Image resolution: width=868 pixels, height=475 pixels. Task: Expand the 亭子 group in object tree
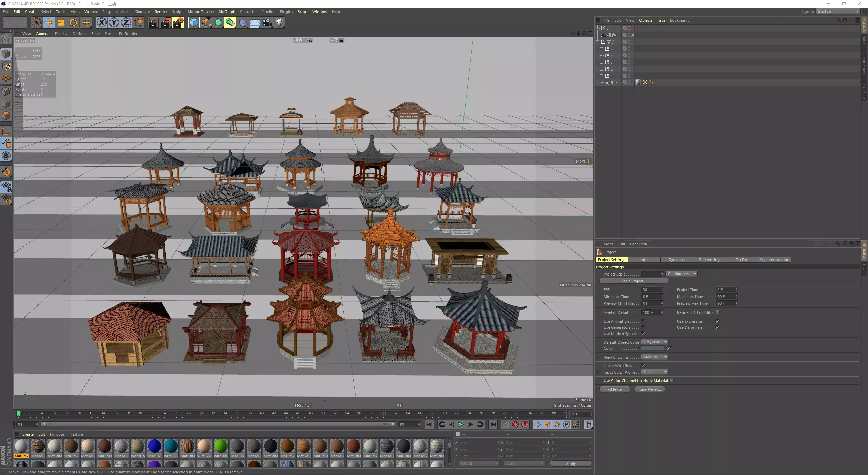(598, 42)
